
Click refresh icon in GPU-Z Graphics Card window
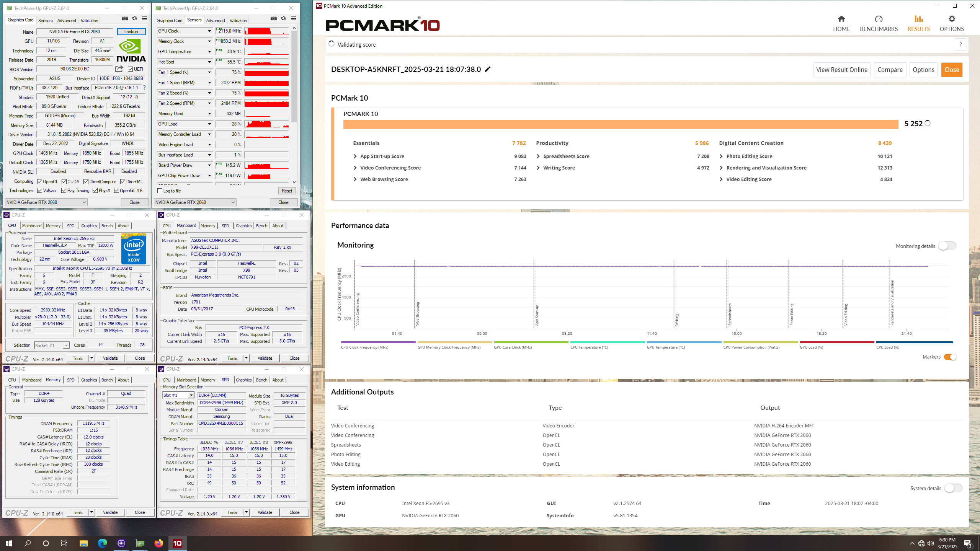[134, 19]
